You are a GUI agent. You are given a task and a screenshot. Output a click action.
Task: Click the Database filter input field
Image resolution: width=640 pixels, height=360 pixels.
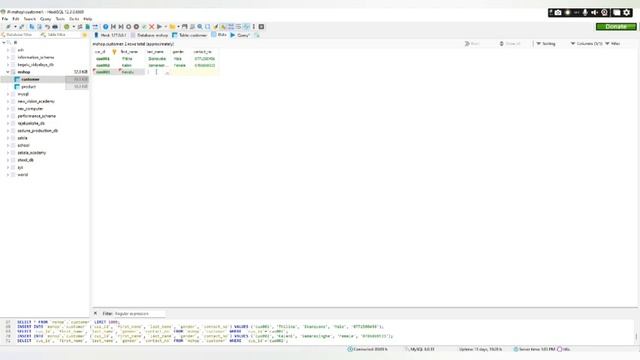click(19, 35)
